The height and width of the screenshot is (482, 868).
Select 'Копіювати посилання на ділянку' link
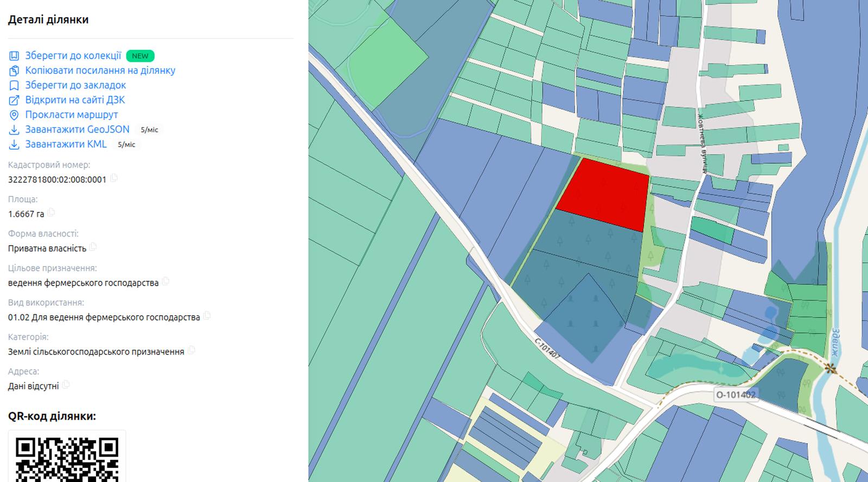click(100, 70)
